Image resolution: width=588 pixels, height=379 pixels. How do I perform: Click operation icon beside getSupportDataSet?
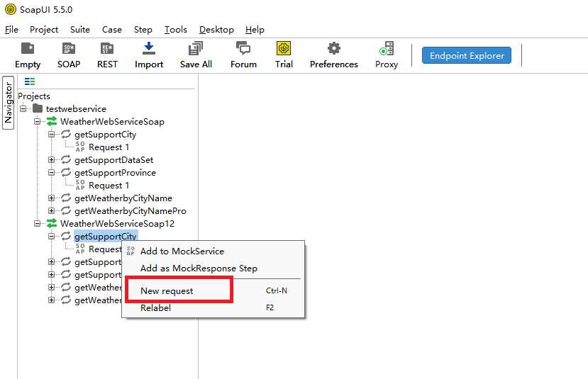click(x=66, y=159)
